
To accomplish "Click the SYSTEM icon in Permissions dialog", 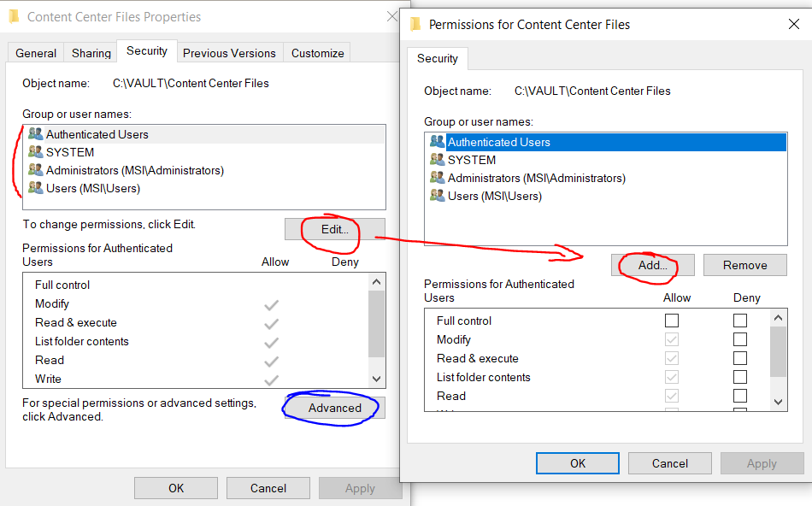I will pos(437,160).
